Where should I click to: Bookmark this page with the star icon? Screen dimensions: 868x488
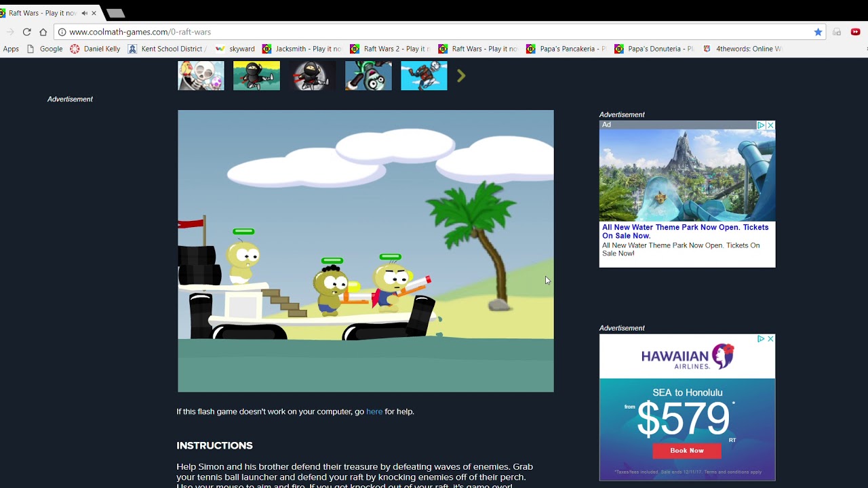818,32
